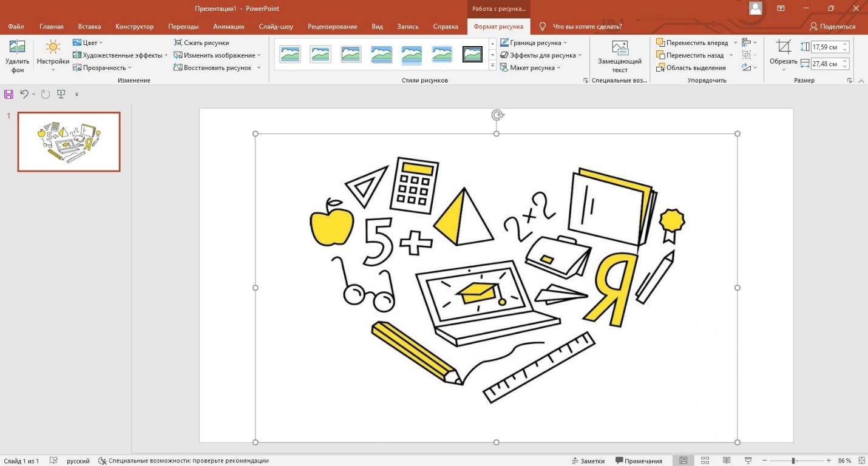
Task: Click the zoom slider handle in status bar
Action: tap(793, 461)
